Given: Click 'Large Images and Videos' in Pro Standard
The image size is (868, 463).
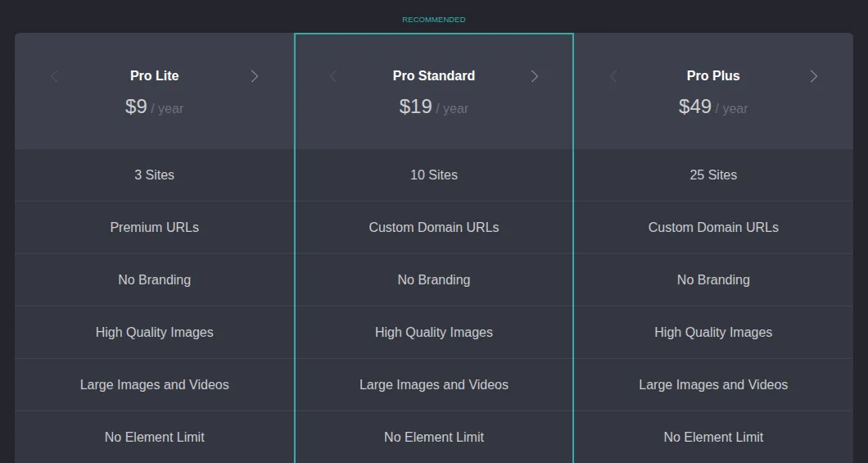Looking at the screenshot, I should (x=434, y=385).
